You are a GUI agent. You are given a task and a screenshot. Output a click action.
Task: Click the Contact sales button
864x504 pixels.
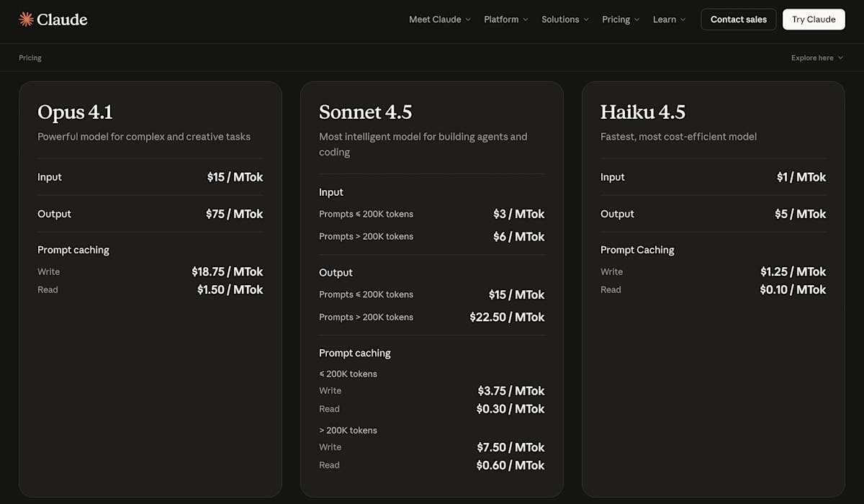click(739, 19)
